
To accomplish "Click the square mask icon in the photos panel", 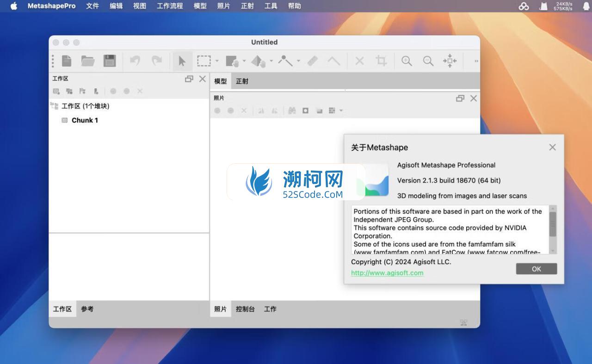I will (x=306, y=111).
